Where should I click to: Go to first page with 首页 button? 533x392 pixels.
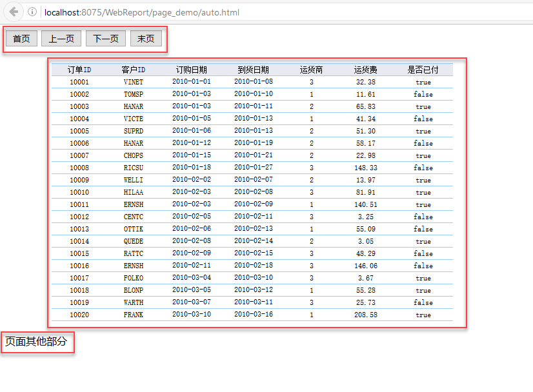21,39
